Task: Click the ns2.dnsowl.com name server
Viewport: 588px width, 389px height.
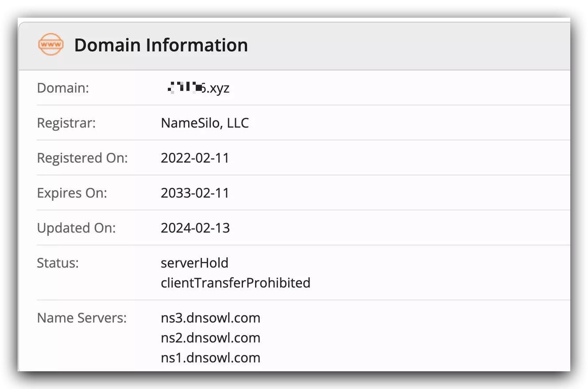Action: tap(210, 338)
